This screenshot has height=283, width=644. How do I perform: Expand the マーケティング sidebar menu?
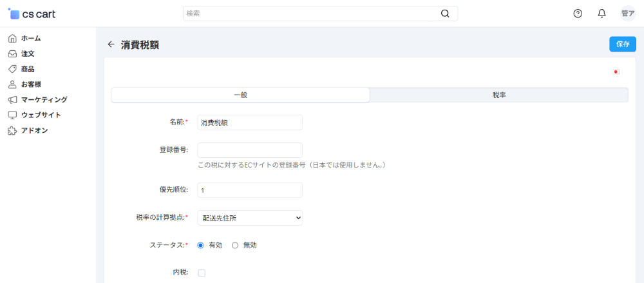click(43, 99)
